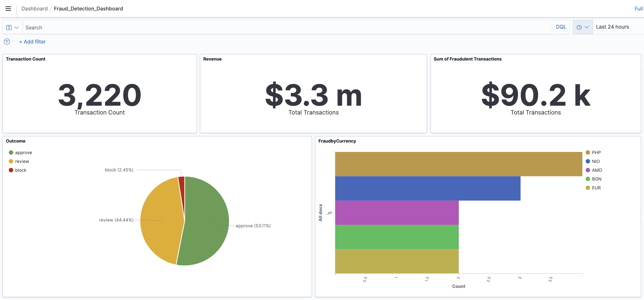Expand the saved queries chevron
644x300 pixels.
[17, 28]
